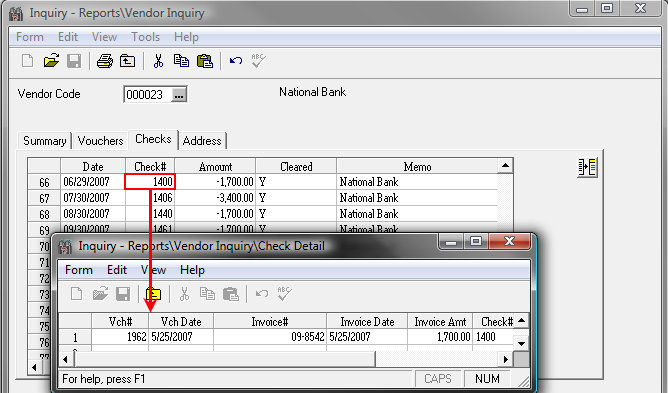Screen dimensions: 668x393
Task: Click the folder-up icon in Check Detail toolbar
Action: tap(153, 294)
